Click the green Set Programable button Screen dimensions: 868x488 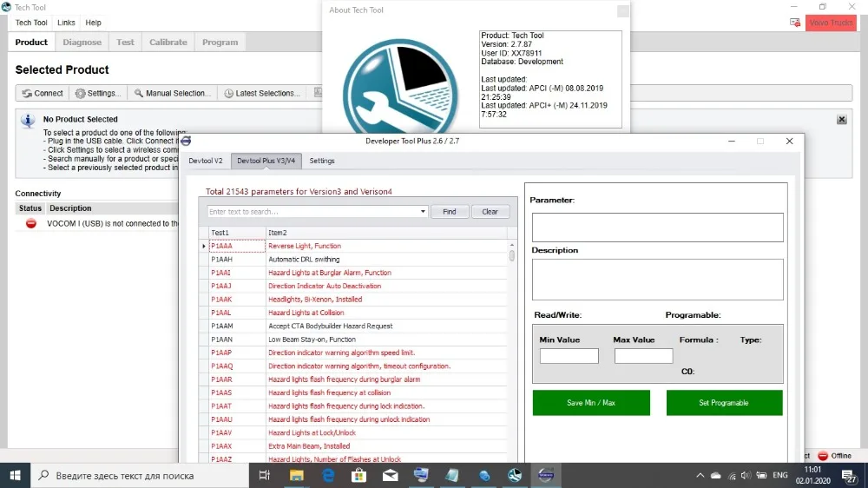[x=724, y=403]
